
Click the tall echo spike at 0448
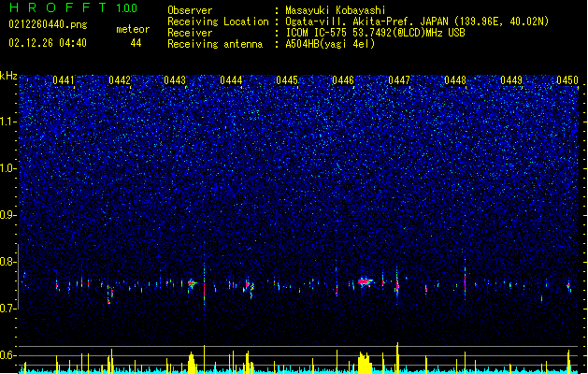click(465, 279)
